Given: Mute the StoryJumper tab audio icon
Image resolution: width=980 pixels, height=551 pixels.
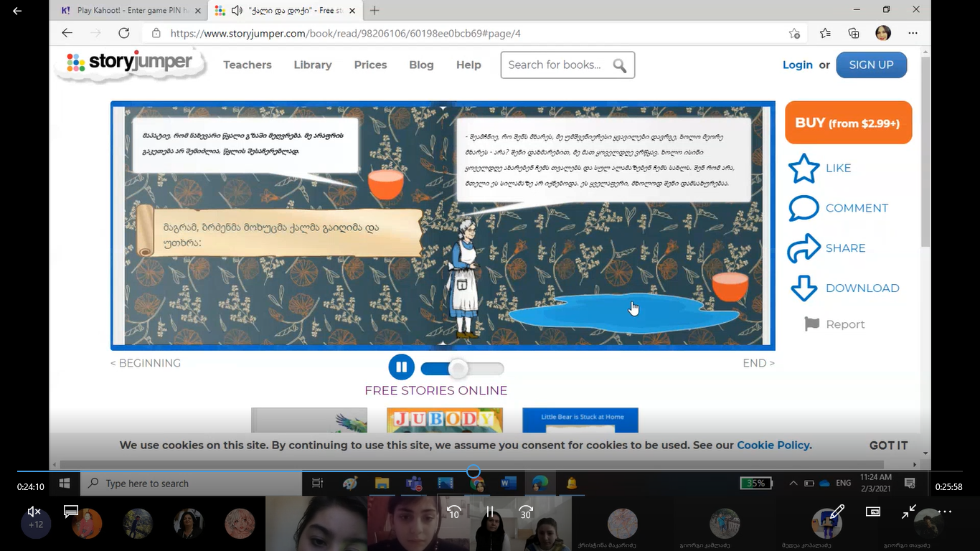Looking at the screenshot, I should click(237, 11).
